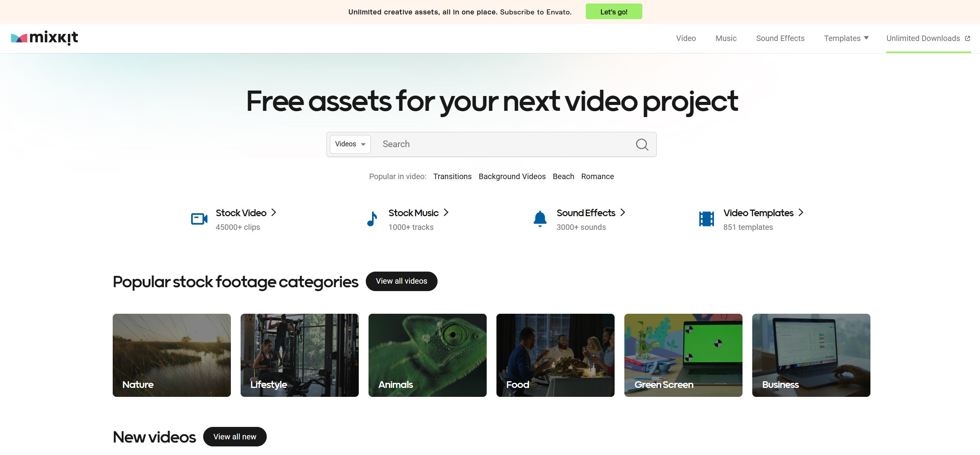980x455 pixels.
Task: Click the arrow beside Video Templates heading
Action: (x=801, y=212)
